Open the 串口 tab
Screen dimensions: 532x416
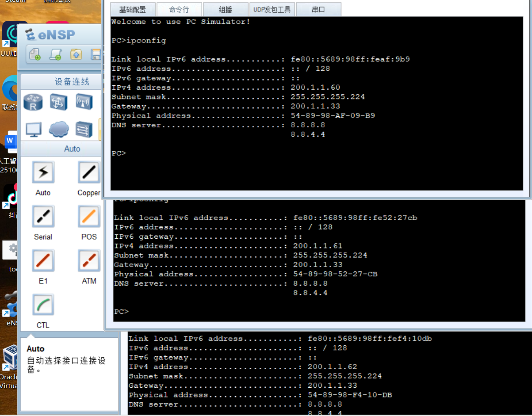tap(318, 9)
